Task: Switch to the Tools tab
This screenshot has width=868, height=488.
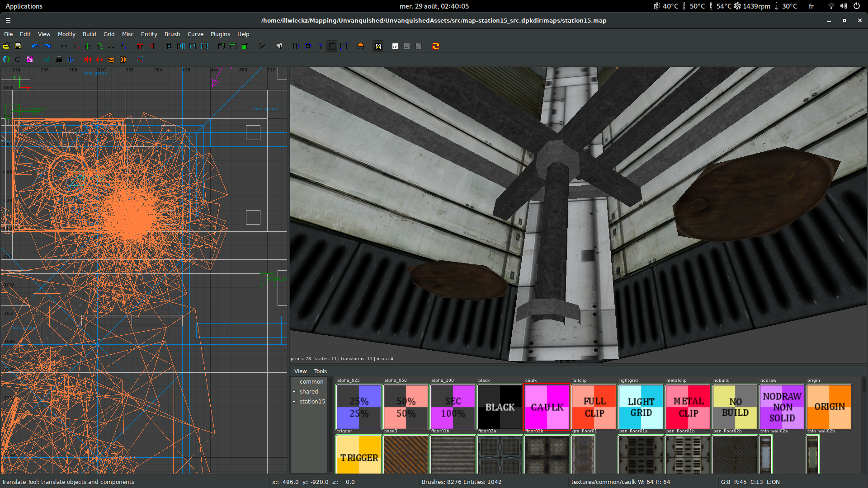Action: tap(321, 371)
